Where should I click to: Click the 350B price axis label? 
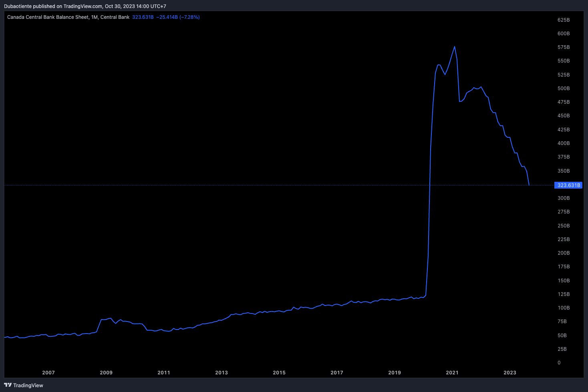coord(564,171)
